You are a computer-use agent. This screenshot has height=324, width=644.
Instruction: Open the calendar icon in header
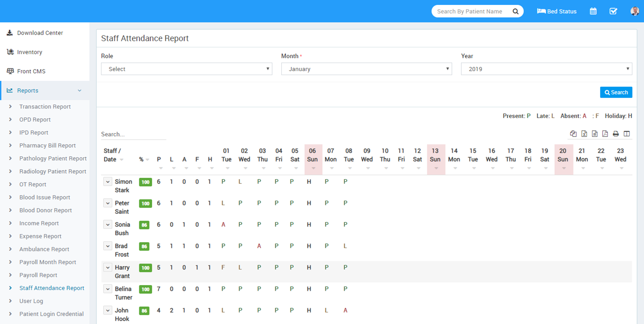[x=593, y=11]
